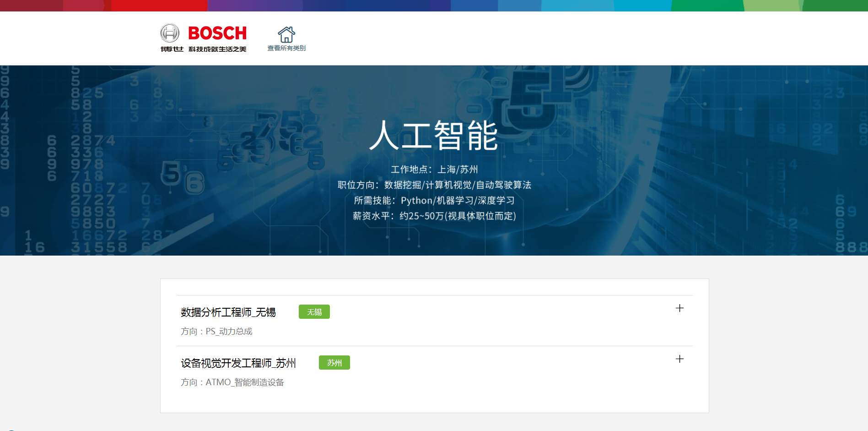The height and width of the screenshot is (431, 868).
Task: Click the 方向：PS_动力总成 subtitle
Action: point(216,332)
